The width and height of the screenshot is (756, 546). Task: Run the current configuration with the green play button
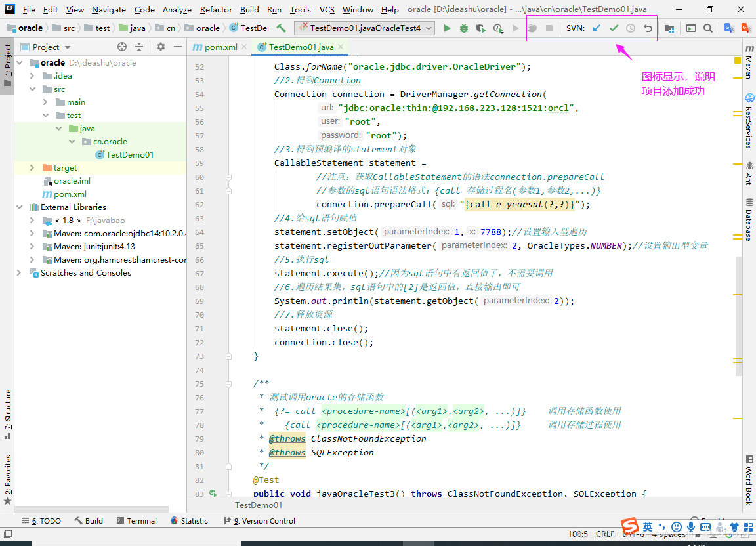point(447,28)
